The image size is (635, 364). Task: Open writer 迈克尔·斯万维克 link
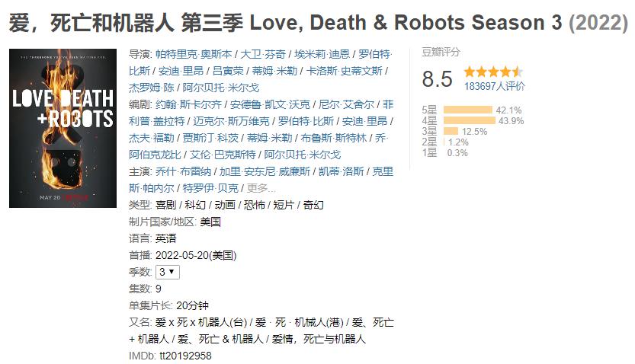(x=231, y=121)
